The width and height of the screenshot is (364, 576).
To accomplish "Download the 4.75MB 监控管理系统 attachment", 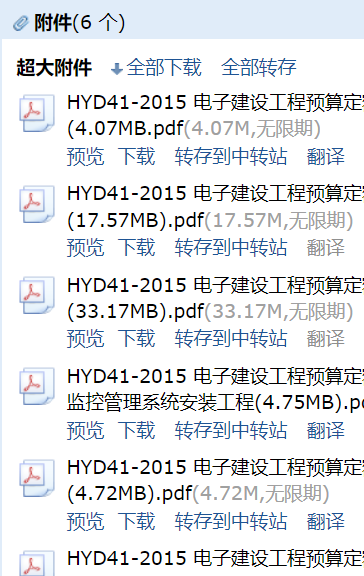I will (x=137, y=430).
